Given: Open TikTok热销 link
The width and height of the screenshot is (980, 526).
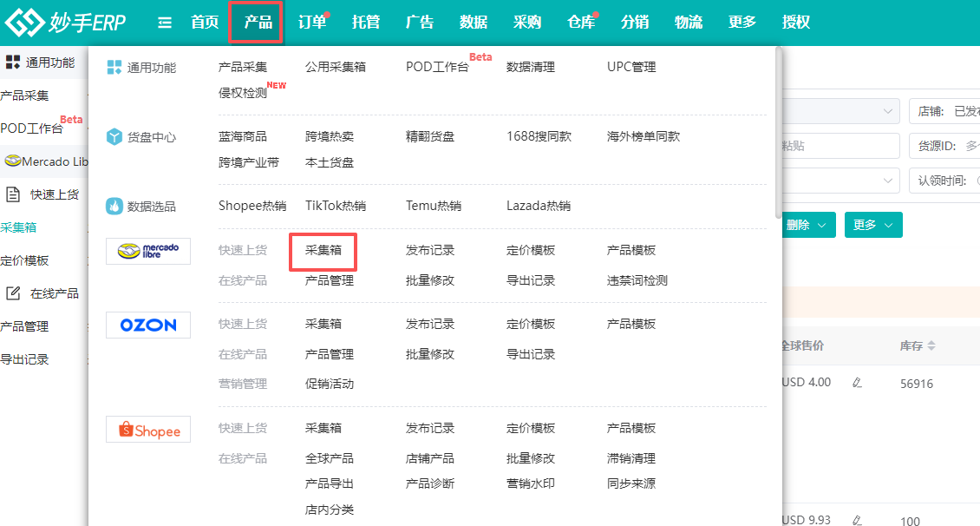Looking at the screenshot, I should [336, 206].
